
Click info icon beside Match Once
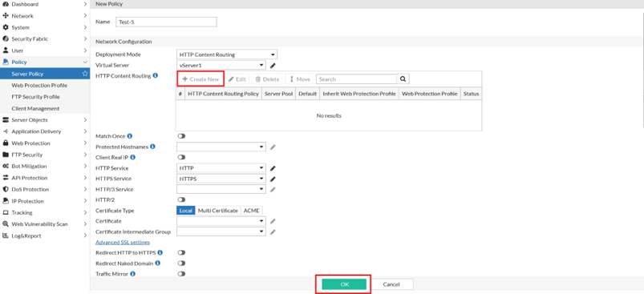coord(130,135)
